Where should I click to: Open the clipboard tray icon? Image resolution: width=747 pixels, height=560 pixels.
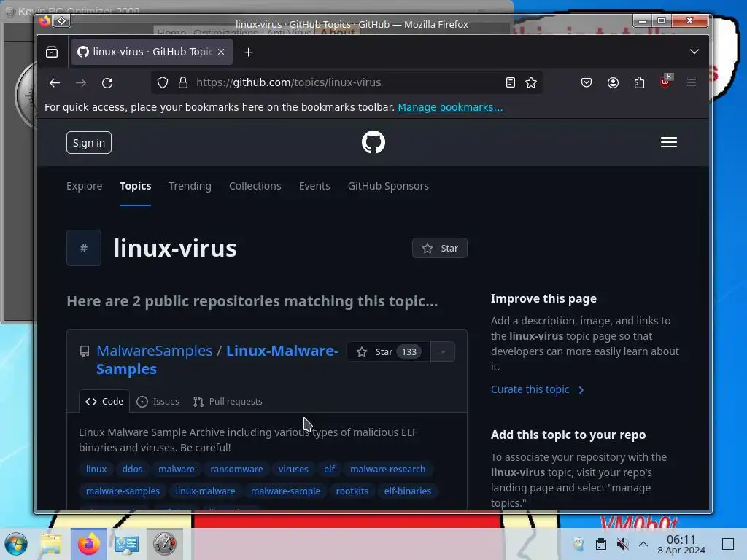coord(601,544)
